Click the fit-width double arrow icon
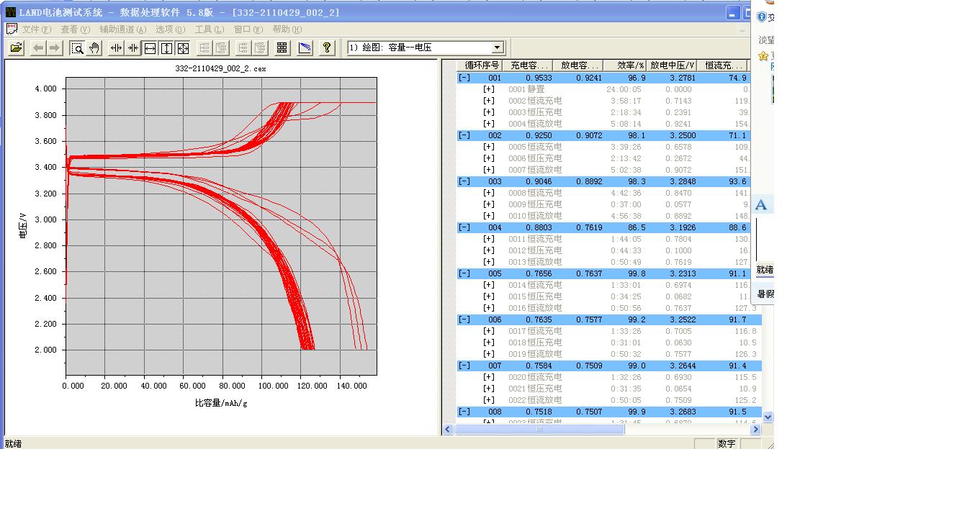The image size is (980, 526). tap(150, 47)
